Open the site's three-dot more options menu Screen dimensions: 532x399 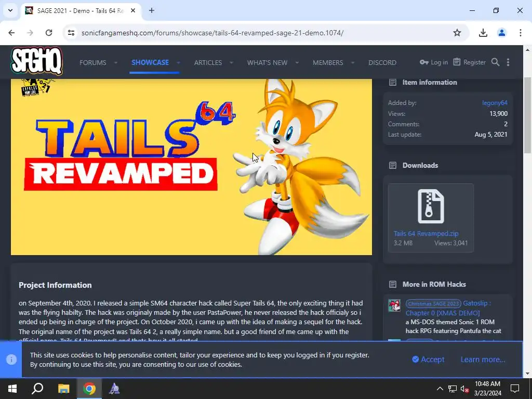pos(508,62)
